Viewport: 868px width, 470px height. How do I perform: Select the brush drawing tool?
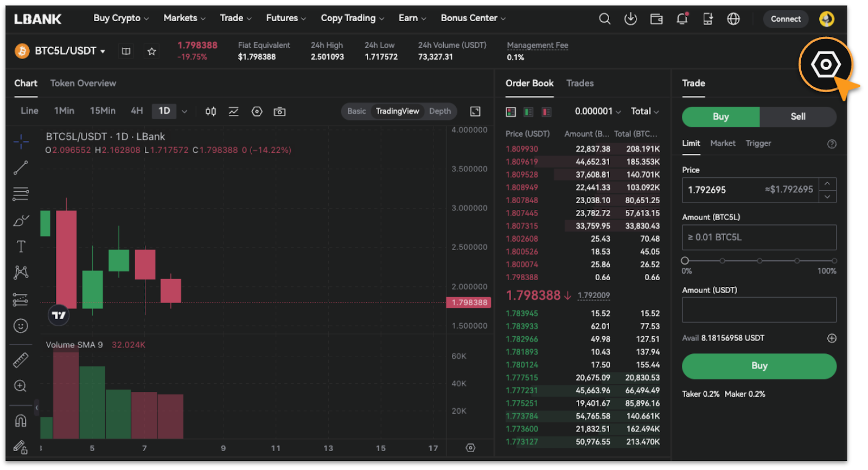pos(21,221)
